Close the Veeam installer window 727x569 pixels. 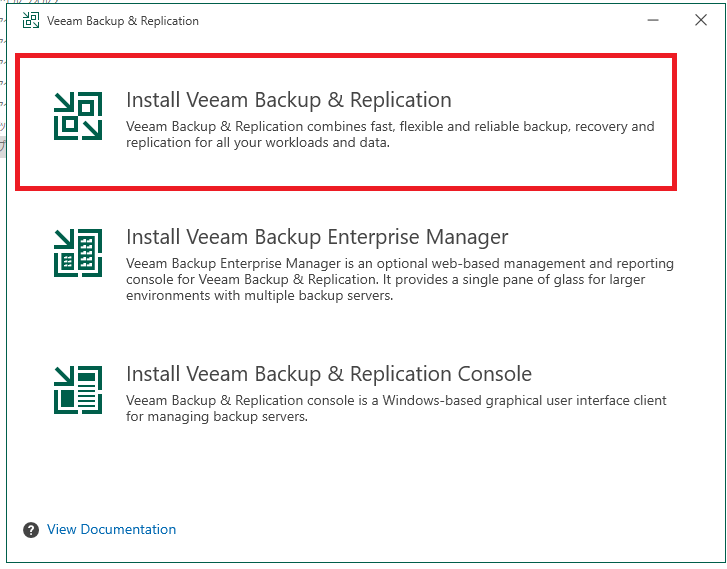(x=701, y=20)
